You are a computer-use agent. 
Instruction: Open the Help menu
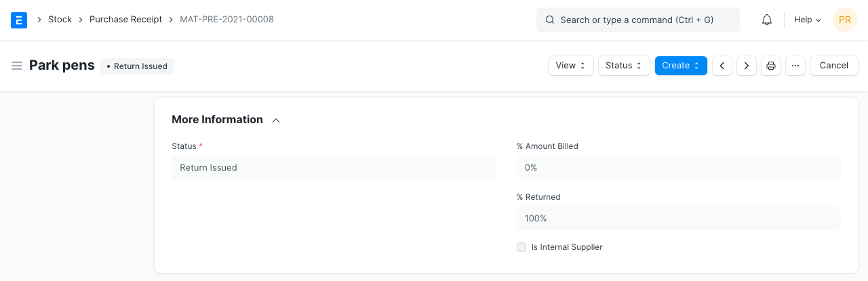coord(807,20)
